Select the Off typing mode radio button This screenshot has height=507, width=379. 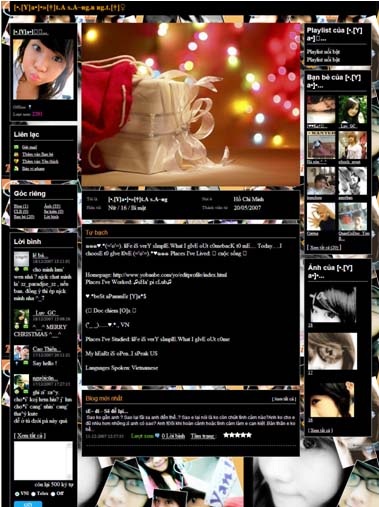point(53,494)
